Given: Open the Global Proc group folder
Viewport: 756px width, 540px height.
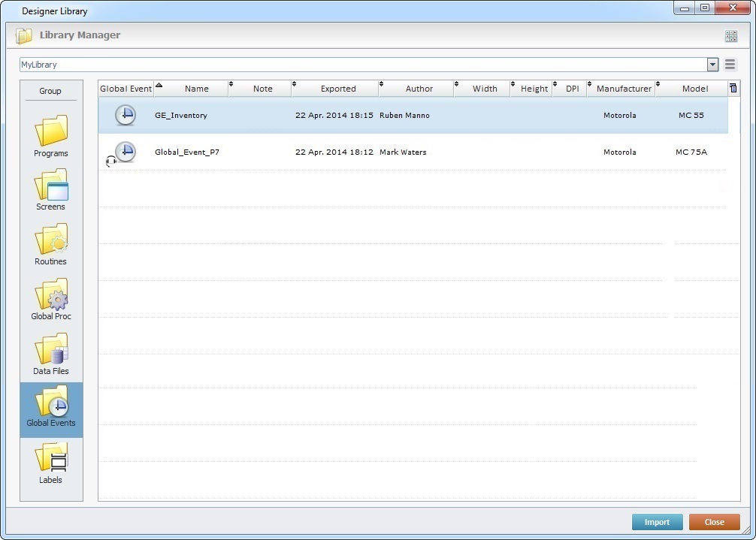Looking at the screenshot, I should pos(50,299).
